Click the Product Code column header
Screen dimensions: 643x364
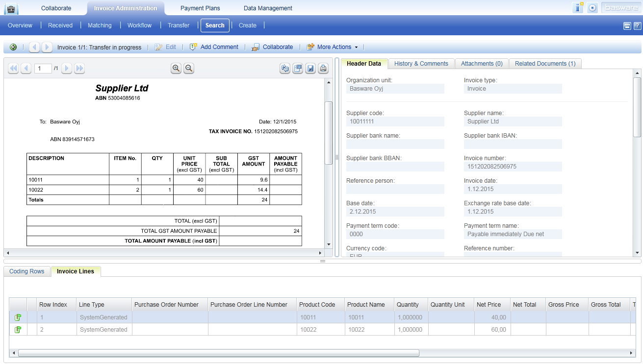[320, 305]
